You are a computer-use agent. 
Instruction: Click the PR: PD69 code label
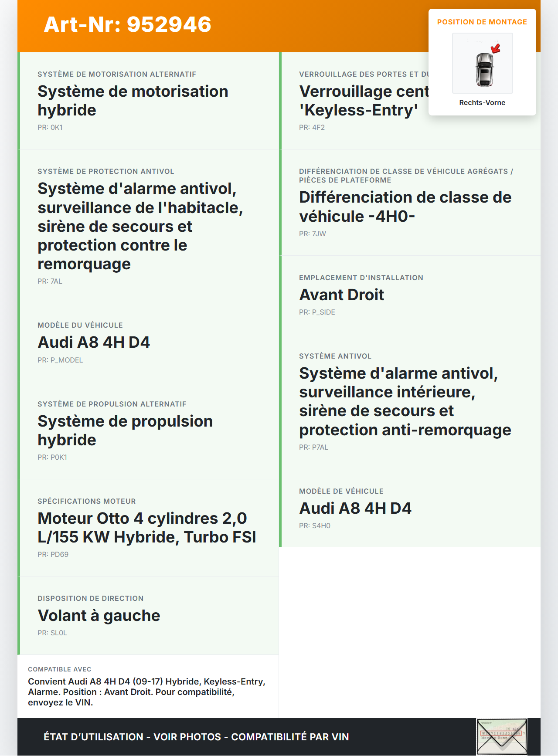click(53, 554)
